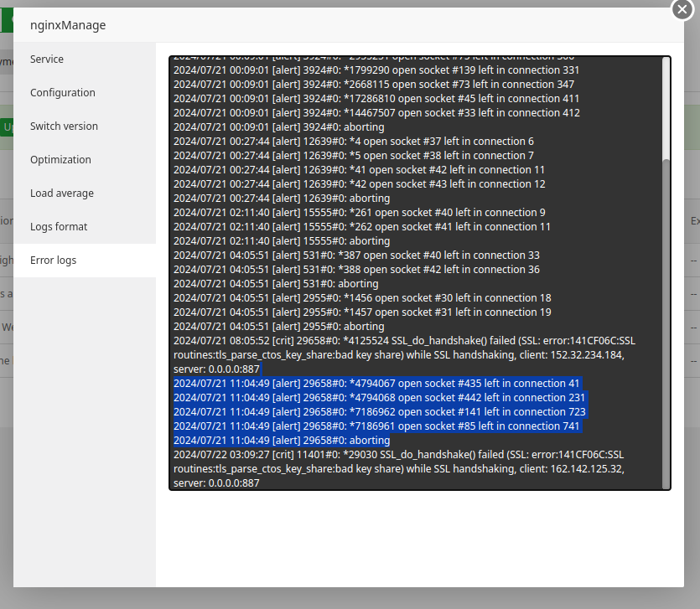Click the 3924#0 aborting line
This screenshot has height=609, width=700.
point(279,127)
